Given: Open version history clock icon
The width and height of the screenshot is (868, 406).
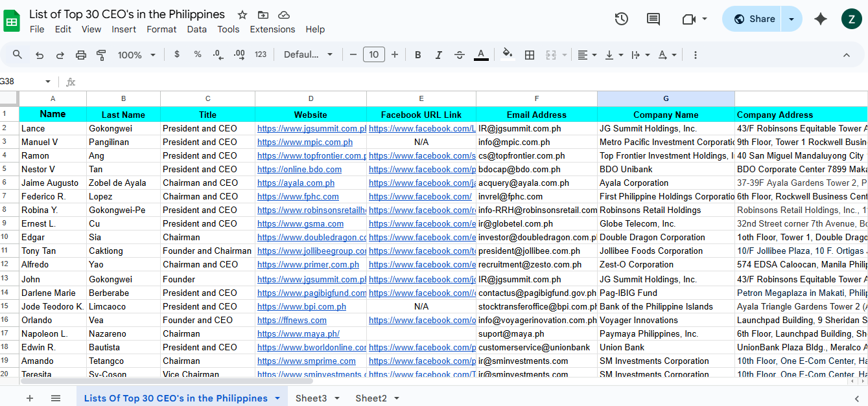Looking at the screenshot, I should point(621,19).
